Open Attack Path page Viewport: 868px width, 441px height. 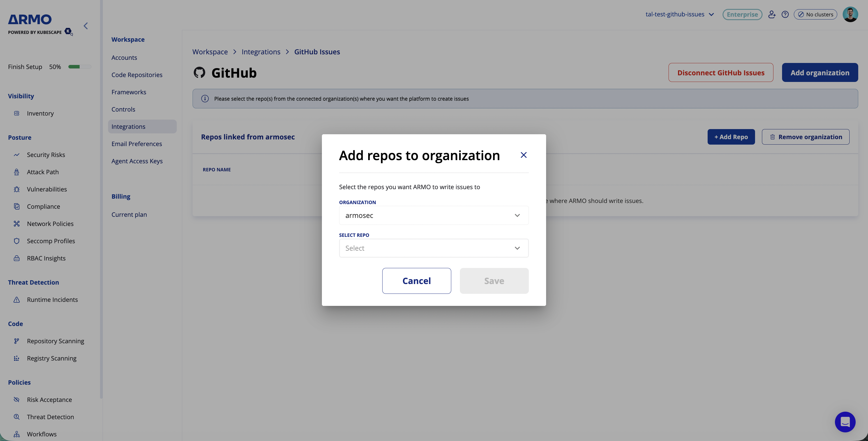43,172
